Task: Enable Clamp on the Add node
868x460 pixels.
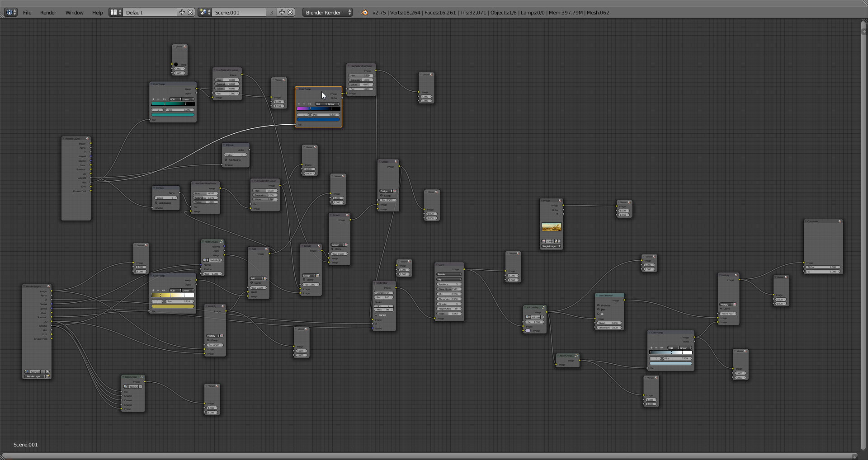Action: [x=252, y=283]
